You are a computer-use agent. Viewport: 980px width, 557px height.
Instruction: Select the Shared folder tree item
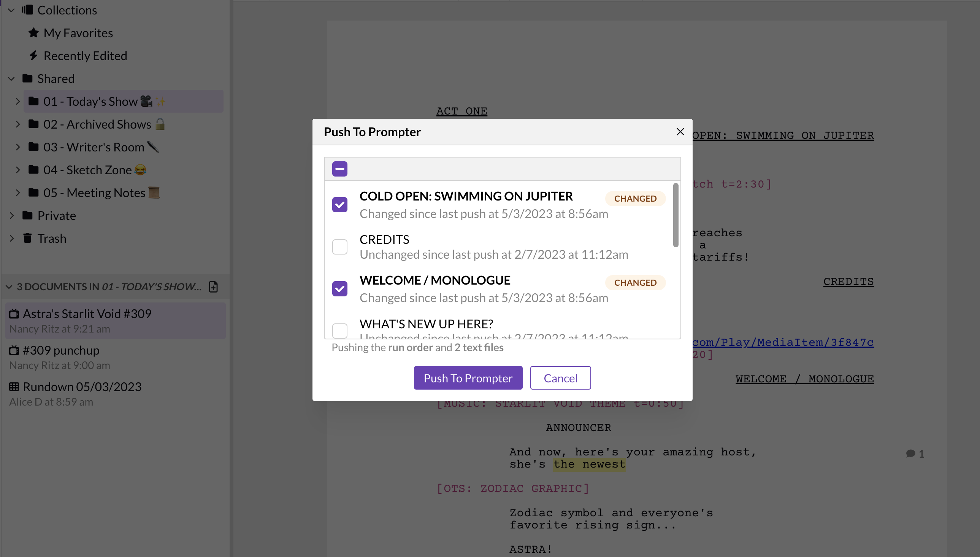56,79
